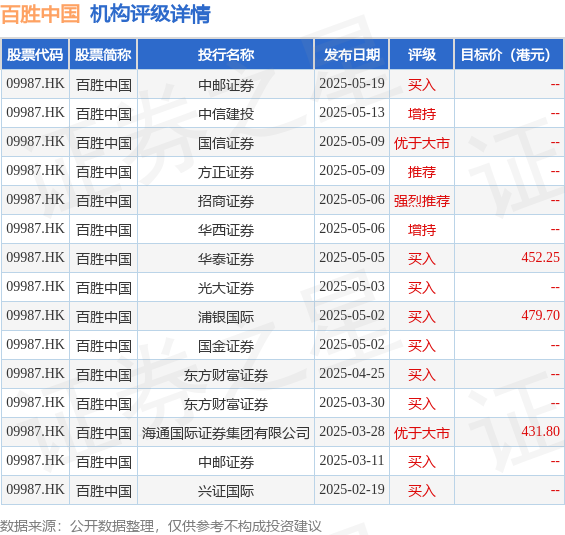Click the 评级 column header
The width and height of the screenshot is (565, 535).
(x=422, y=54)
